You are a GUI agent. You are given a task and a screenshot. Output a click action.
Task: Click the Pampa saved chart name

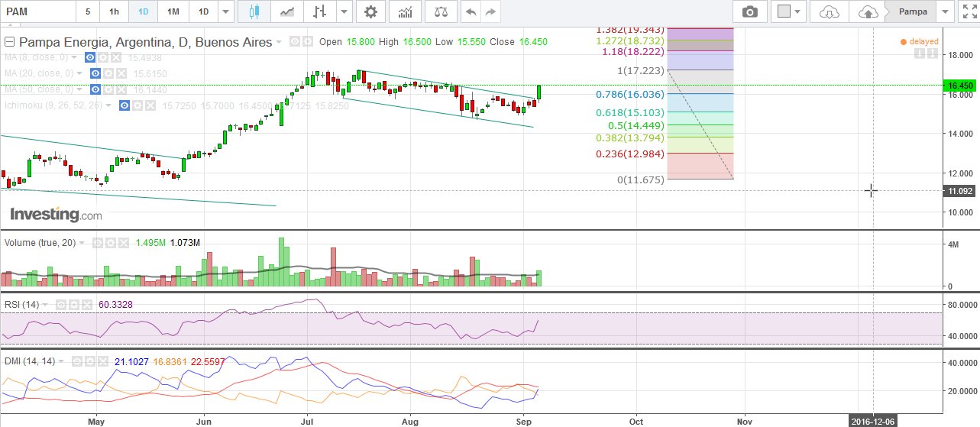912,11
